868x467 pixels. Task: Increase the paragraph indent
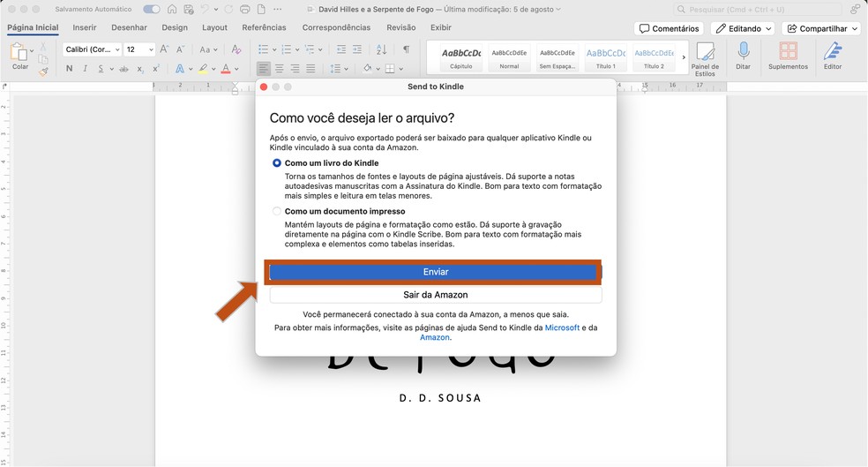pyautogui.click(x=357, y=49)
